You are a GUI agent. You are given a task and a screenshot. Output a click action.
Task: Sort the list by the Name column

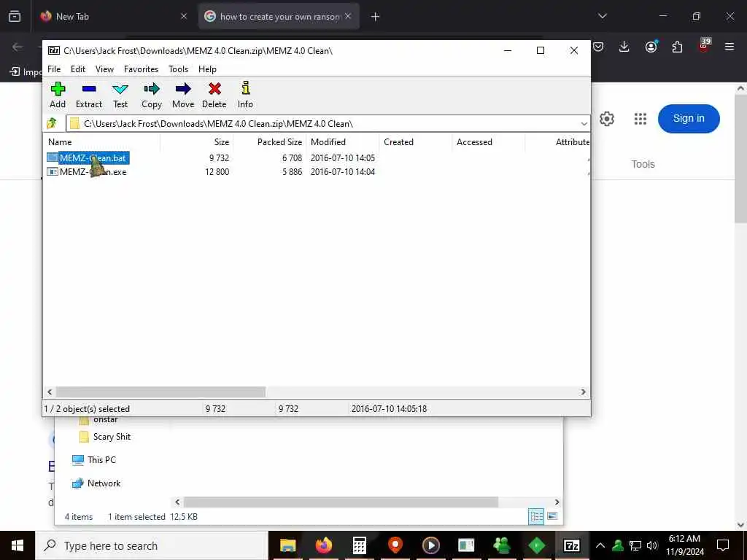coord(102,142)
